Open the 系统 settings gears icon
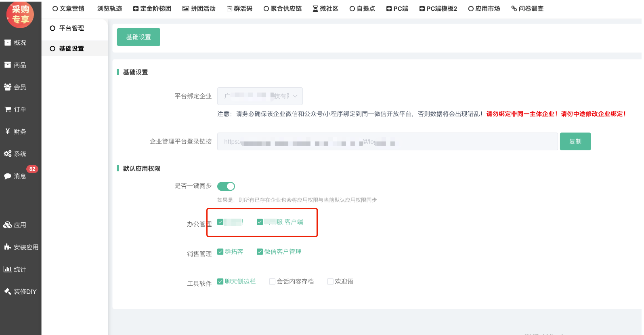Screen dimensions: 644x335 pyautogui.click(x=8, y=154)
